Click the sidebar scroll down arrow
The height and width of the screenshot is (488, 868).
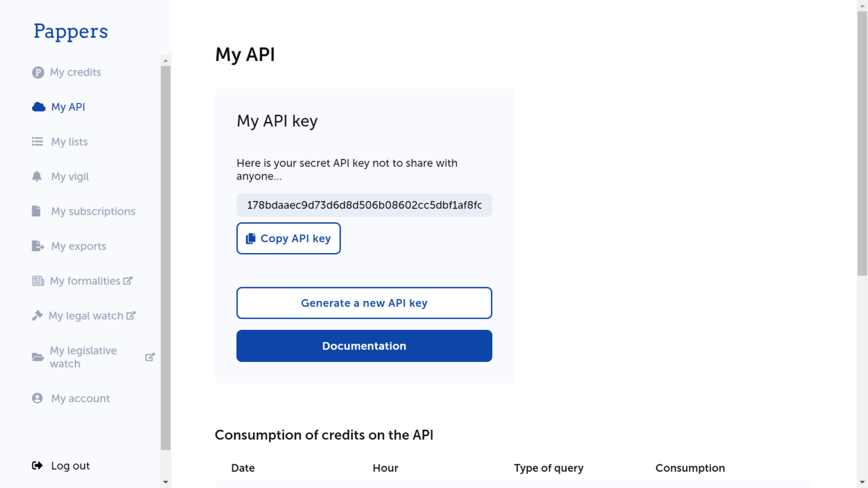tap(166, 482)
